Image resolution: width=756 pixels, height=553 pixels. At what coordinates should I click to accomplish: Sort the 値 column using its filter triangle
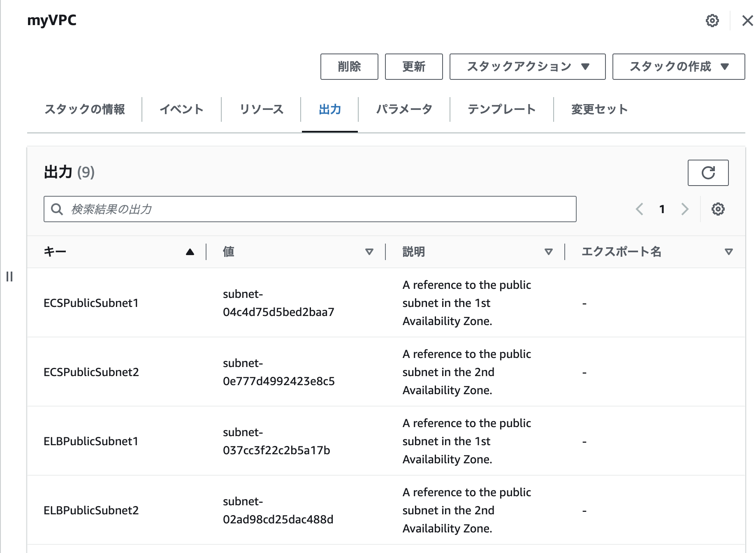point(369,251)
